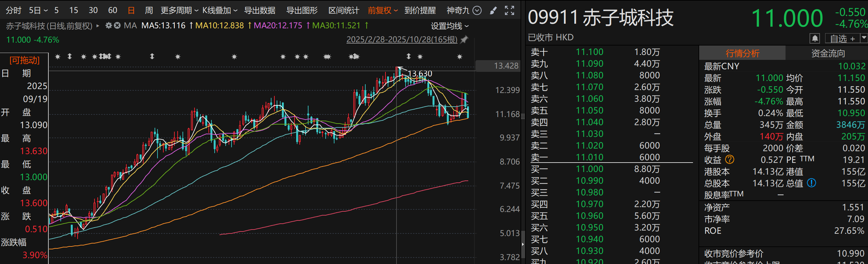Open the 更多周期 dropdown

click(x=179, y=10)
